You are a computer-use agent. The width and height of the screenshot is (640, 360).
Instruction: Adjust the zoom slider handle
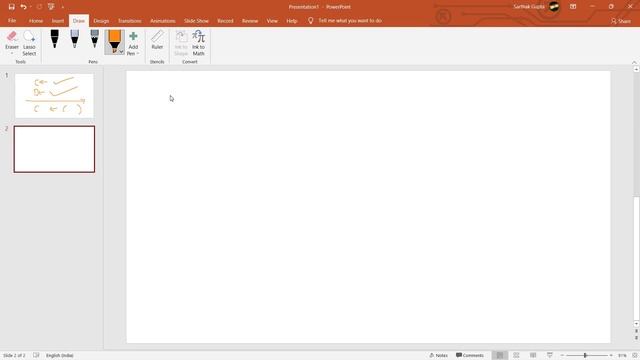pos(585,356)
